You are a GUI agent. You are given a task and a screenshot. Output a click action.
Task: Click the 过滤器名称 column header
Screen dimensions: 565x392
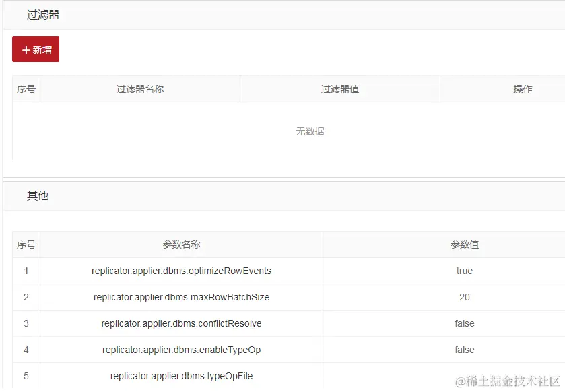pos(140,89)
